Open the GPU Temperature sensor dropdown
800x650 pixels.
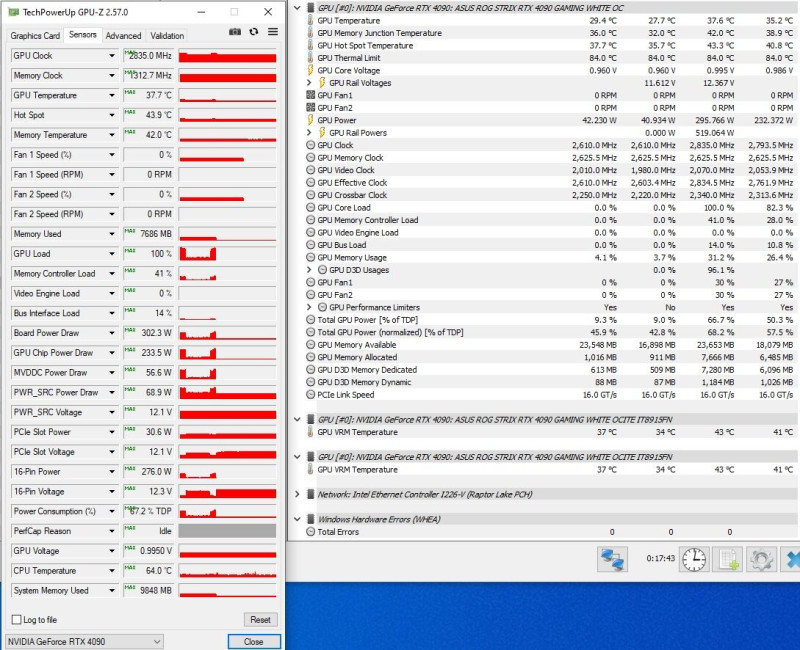pos(112,95)
